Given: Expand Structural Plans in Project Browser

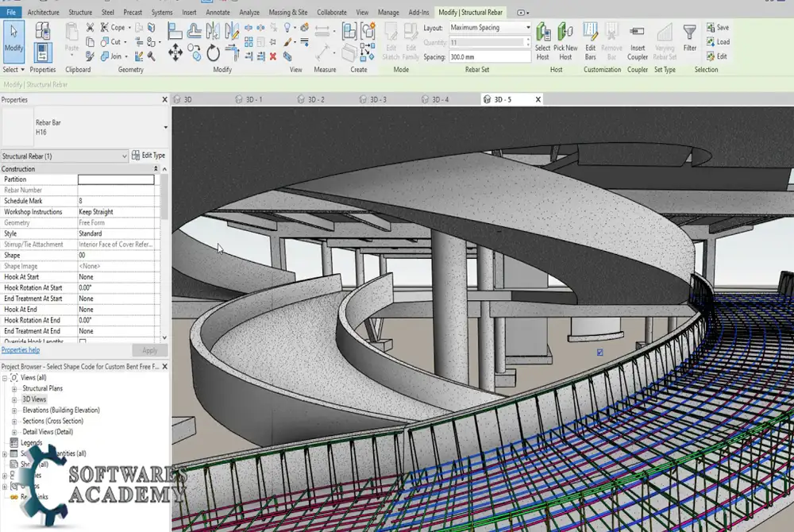Looking at the screenshot, I should point(14,389).
